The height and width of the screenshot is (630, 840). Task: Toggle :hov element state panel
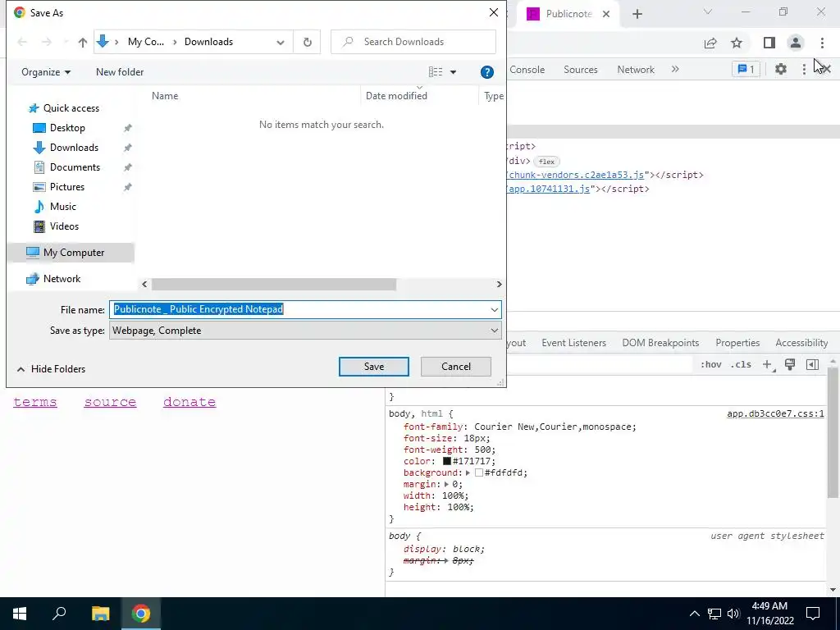pos(710,365)
